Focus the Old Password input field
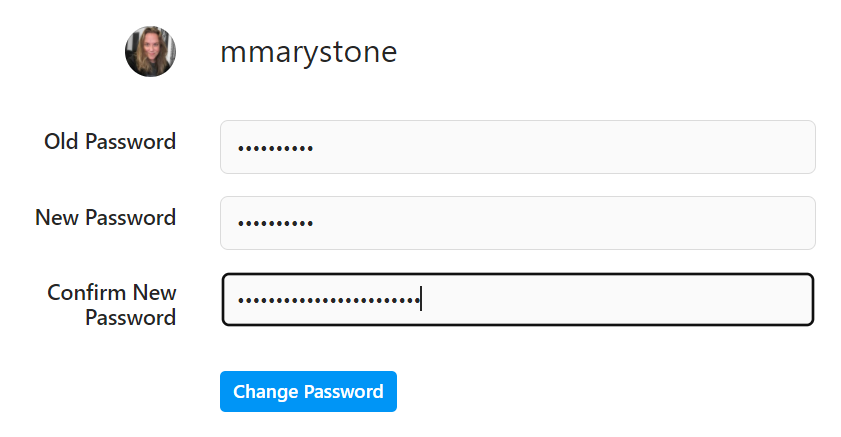This screenshot has width=841, height=437. click(517, 147)
